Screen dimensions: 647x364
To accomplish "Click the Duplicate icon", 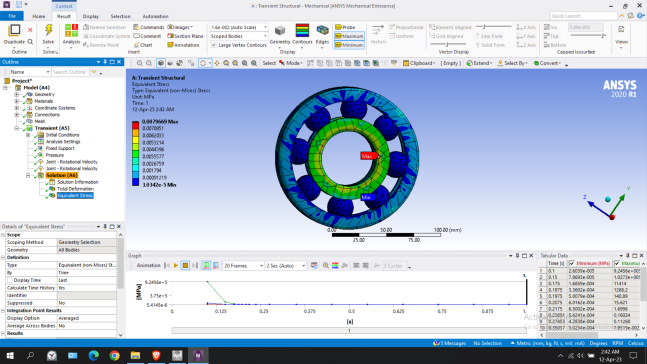I will [14, 30].
